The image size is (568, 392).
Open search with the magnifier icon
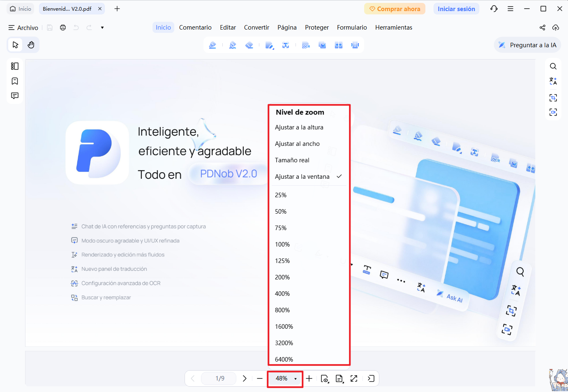click(553, 66)
